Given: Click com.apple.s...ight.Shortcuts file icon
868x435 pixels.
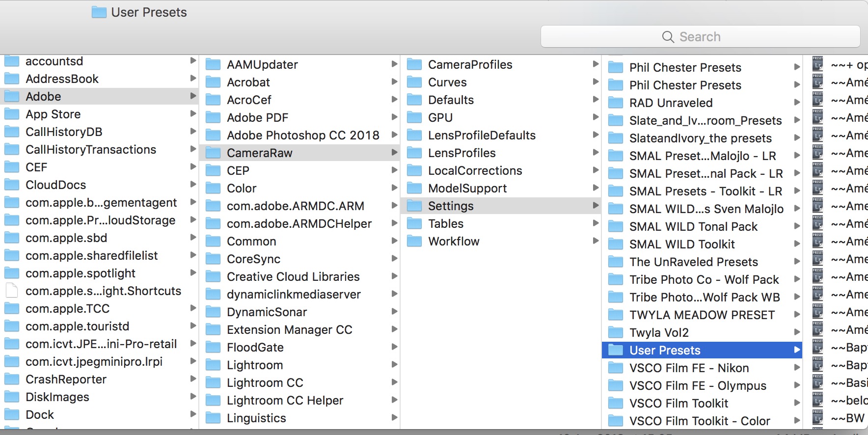Looking at the screenshot, I should pyautogui.click(x=12, y=291).
